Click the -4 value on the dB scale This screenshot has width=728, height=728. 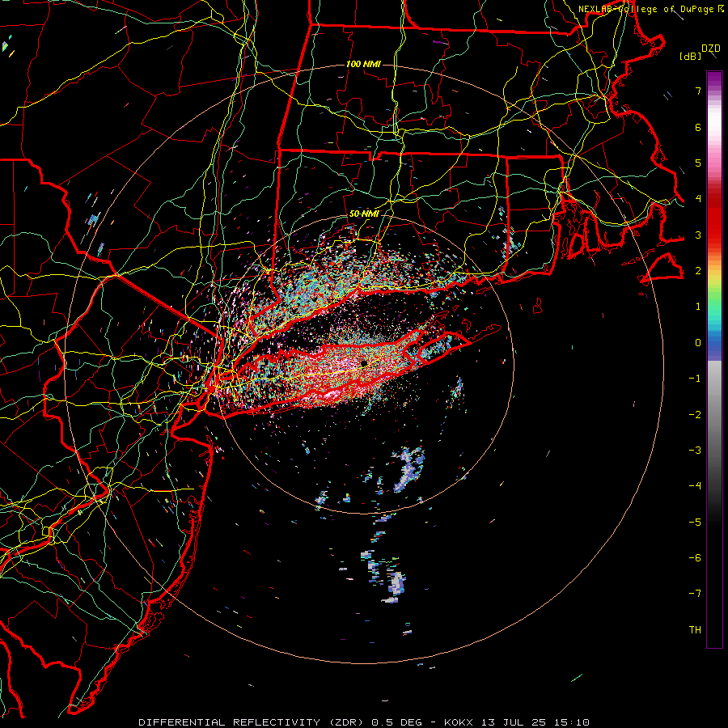695,486
